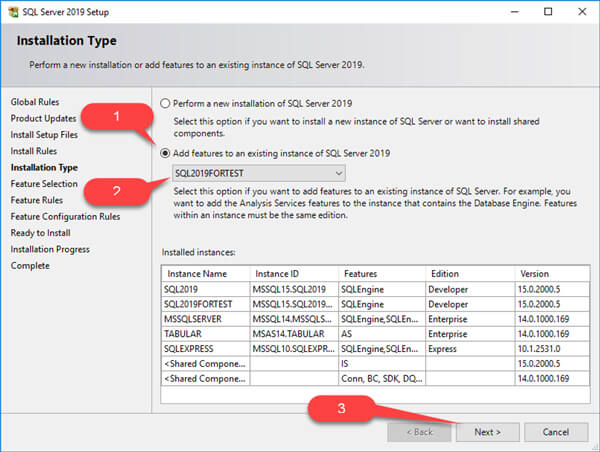Open the SQL2019FORTEST instance dropdown
Image resolution: width=600 pixels, height=452 pixels.
259,173
